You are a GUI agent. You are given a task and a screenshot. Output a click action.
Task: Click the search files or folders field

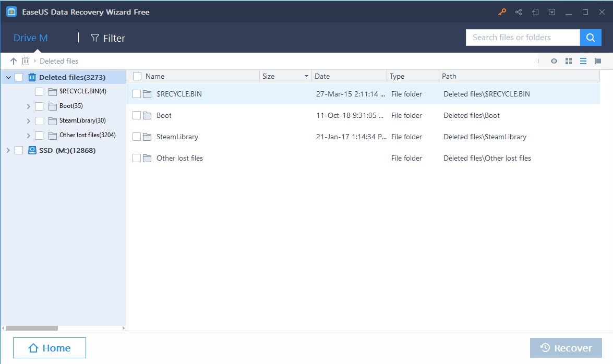(522, 37)
